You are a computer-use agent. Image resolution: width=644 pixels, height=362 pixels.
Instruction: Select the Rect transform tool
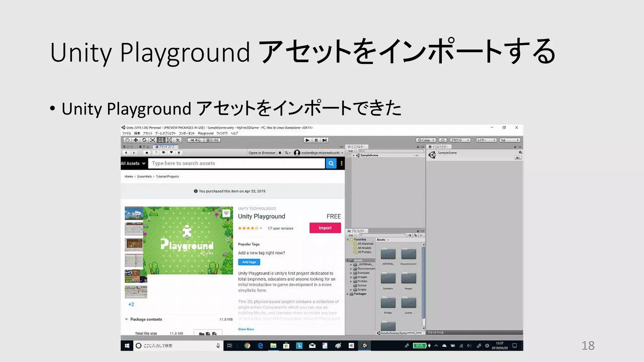coord(161,140)
